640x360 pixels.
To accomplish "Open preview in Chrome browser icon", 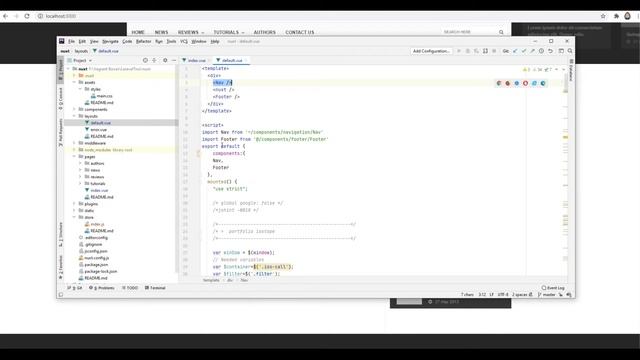I will coord(499,83).
